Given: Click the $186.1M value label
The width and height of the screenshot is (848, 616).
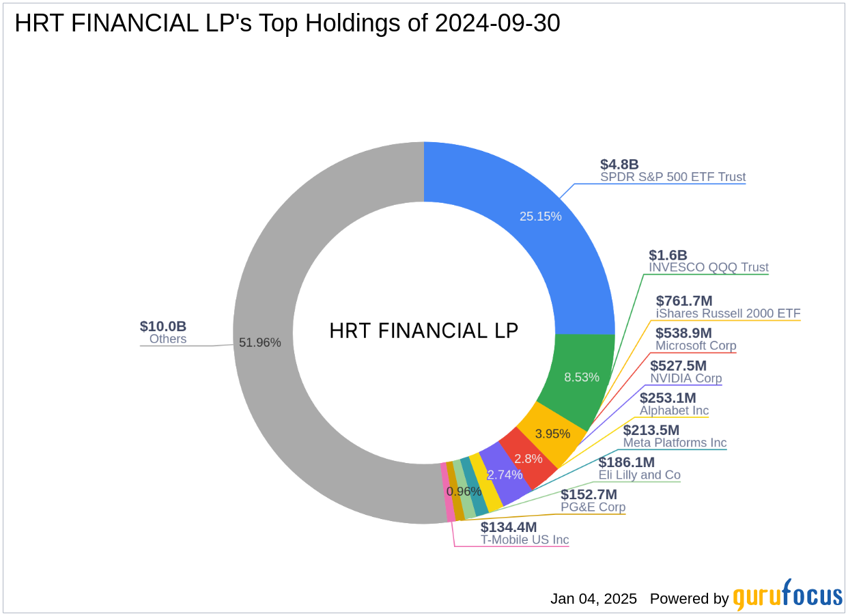Looking at the screenshot, I should point(627,462).
